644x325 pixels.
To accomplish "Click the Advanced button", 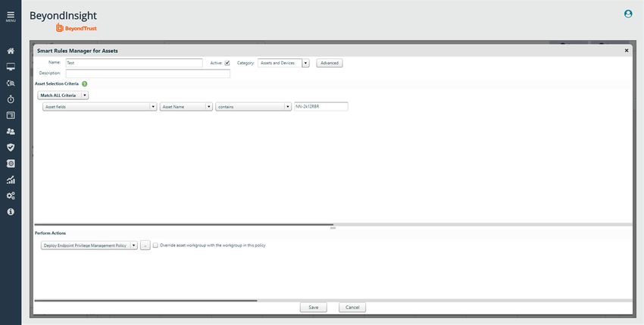I will tap(330, 64).
